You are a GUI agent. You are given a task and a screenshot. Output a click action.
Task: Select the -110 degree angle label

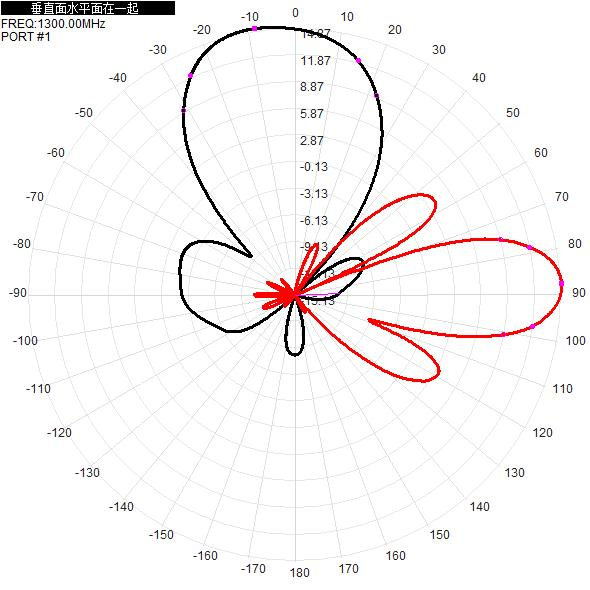(38, 388)
